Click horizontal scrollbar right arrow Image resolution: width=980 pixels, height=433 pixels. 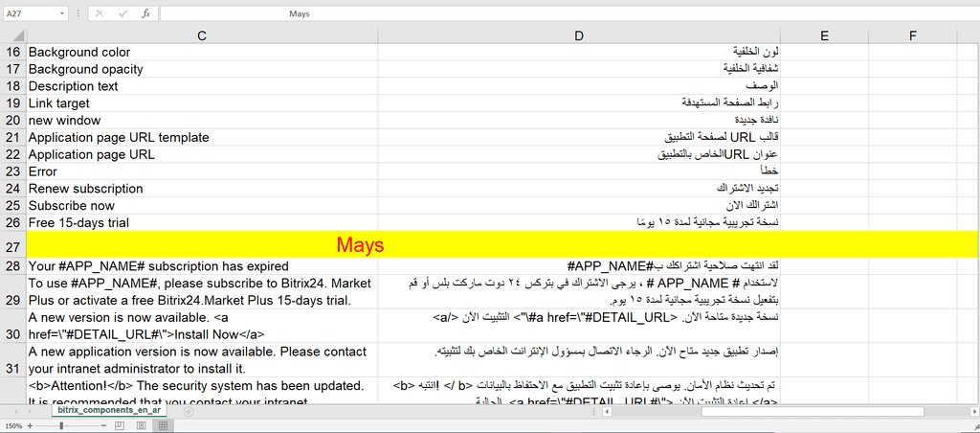pos(974,411)
